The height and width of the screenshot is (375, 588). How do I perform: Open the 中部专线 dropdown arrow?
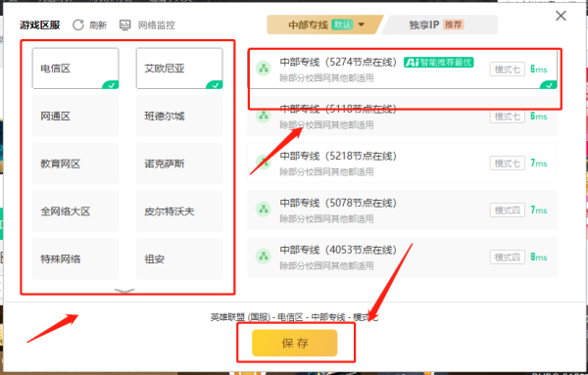361,24
